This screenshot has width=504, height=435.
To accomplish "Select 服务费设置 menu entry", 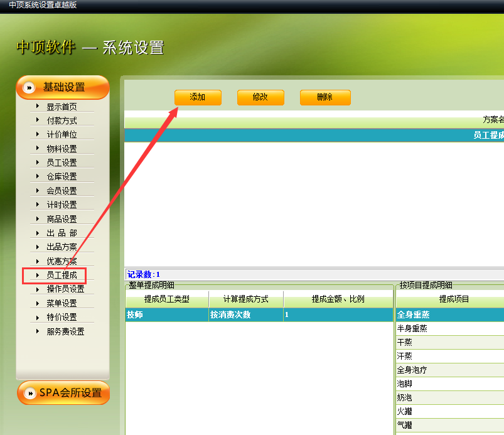I will [x=65, y=331].
